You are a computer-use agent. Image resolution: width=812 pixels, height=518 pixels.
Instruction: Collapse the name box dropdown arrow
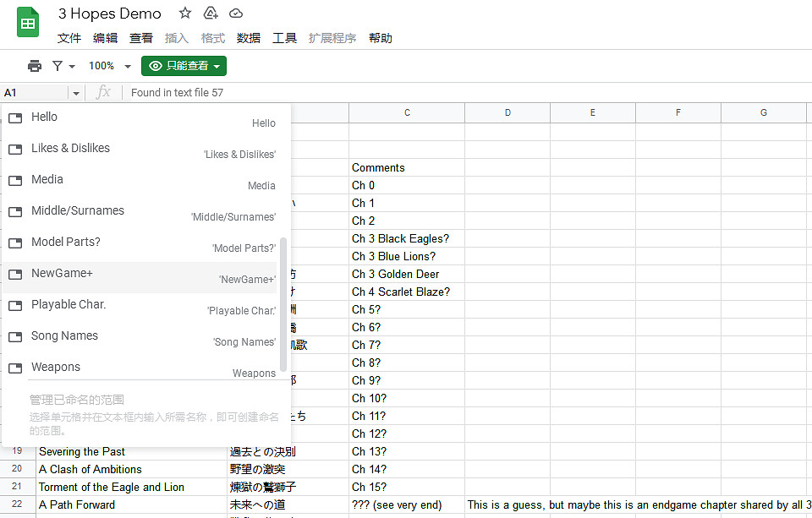coord(76,93)
